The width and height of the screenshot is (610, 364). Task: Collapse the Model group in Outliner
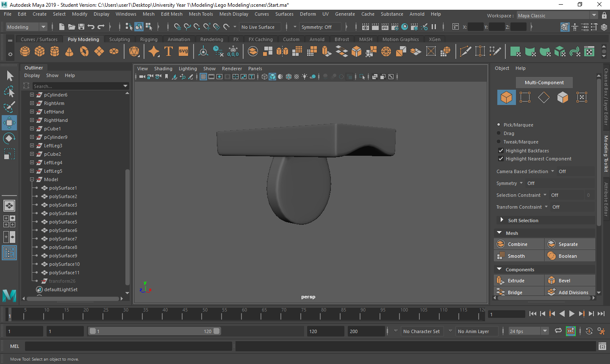coord(32,179)
